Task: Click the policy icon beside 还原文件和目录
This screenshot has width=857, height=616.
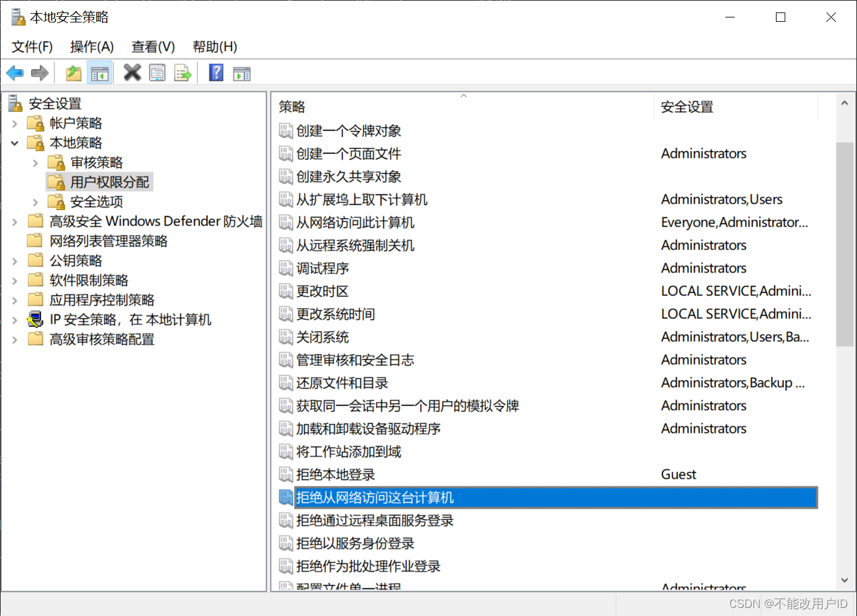Action: click(286, 383)
